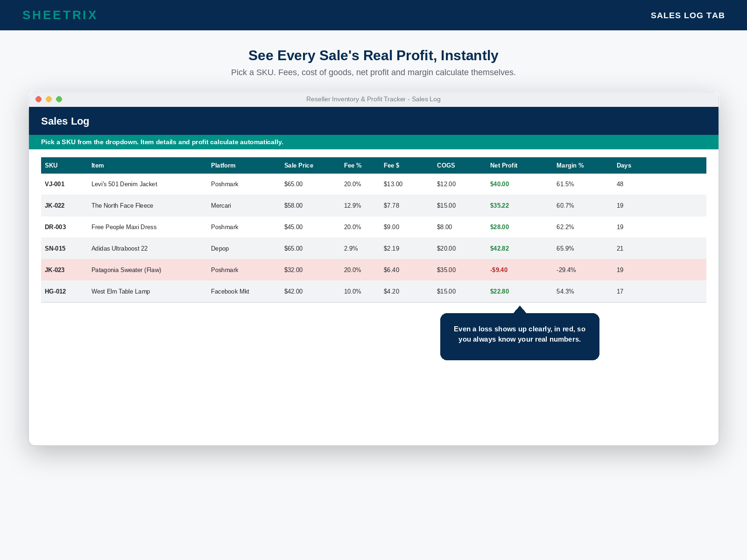The image size is (747, 560).
Task: Click the Fee % column header
Action: [353, 165]
